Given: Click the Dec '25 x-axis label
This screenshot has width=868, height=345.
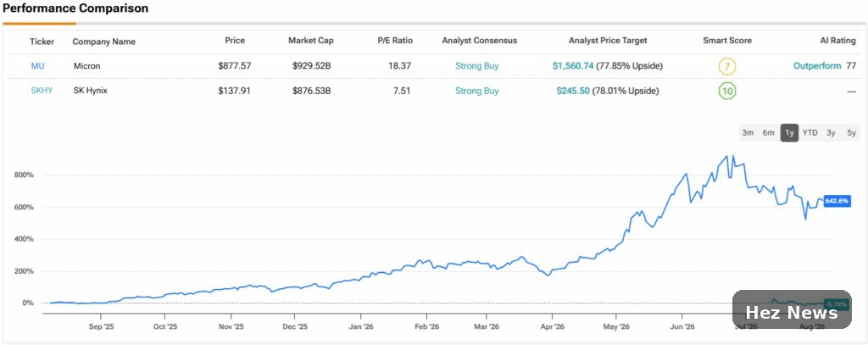Looking at the screenshot, I should coord(295,327).
